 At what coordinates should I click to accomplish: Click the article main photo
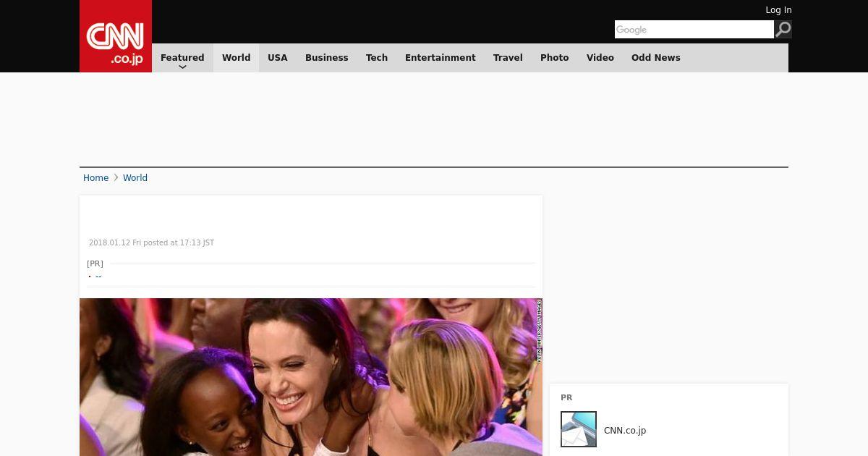pyautogui.click(x=311, y=377)
